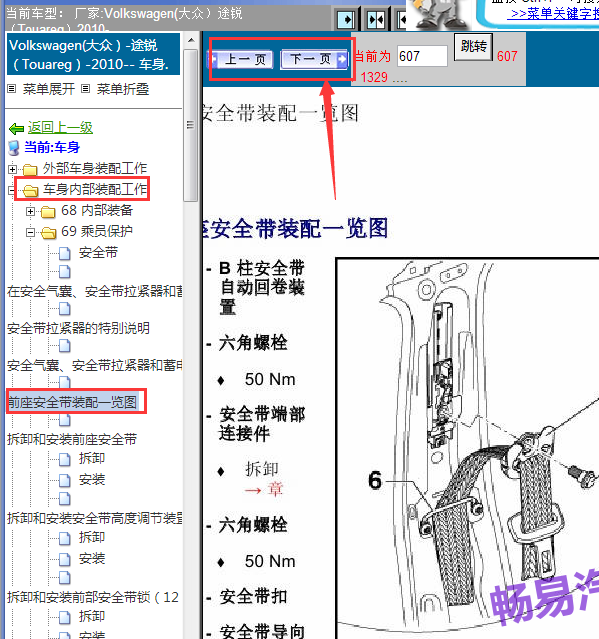Click 菜单折叠 to collapse menu
This screenshot has width=599, height=639.
(x=123, y=89)
